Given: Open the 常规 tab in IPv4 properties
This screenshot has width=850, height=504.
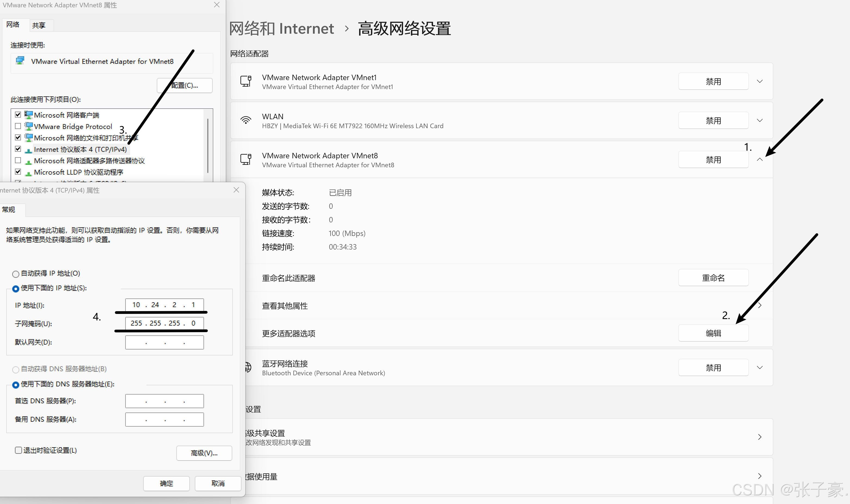Looking at the screenshot, I should click(x=9, y=210).
